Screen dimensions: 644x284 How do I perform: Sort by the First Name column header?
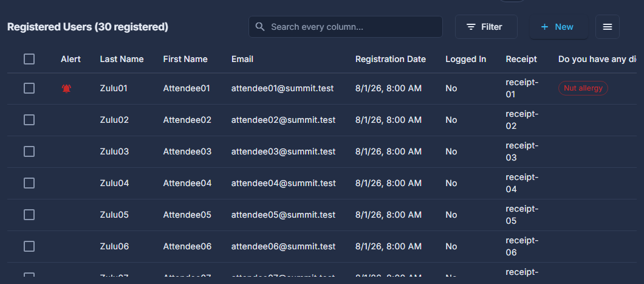tap(185, 59)
